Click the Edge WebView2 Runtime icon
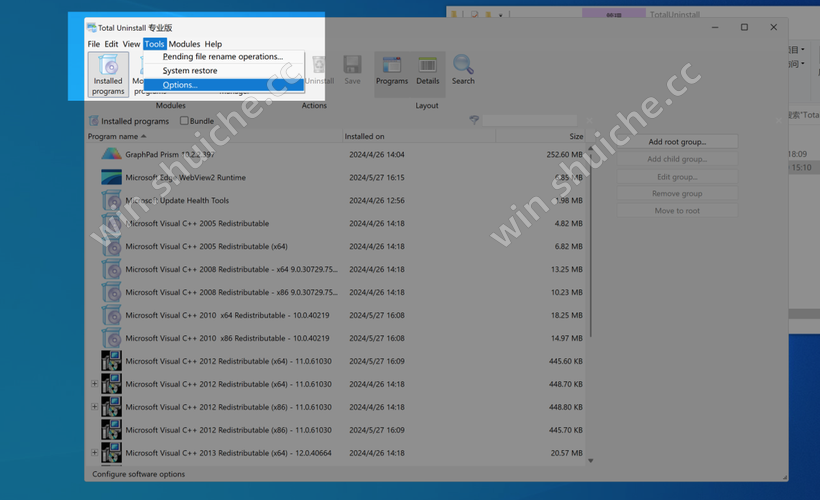820x500 pixels. pyautogui.click(x=111, y=177)
